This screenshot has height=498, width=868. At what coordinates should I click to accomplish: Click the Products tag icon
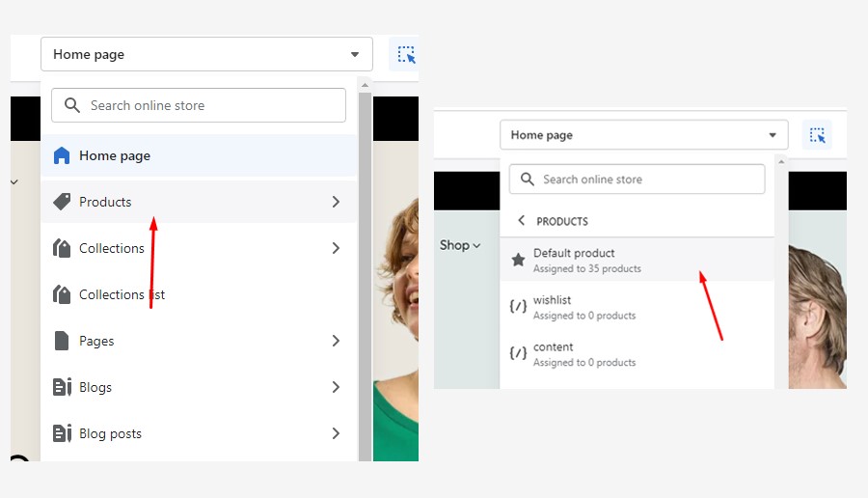coord(62,202)
